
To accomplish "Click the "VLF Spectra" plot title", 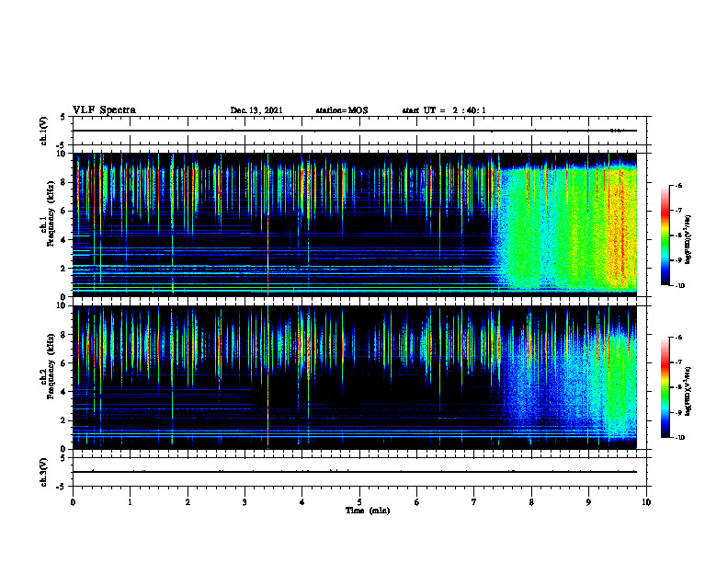I will tap(104, 110).
